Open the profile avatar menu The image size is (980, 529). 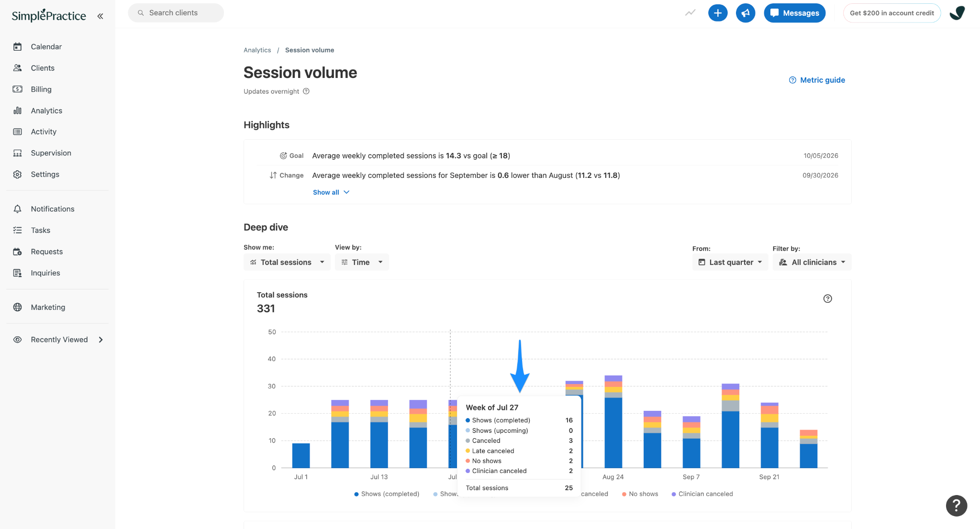[958, 13]
